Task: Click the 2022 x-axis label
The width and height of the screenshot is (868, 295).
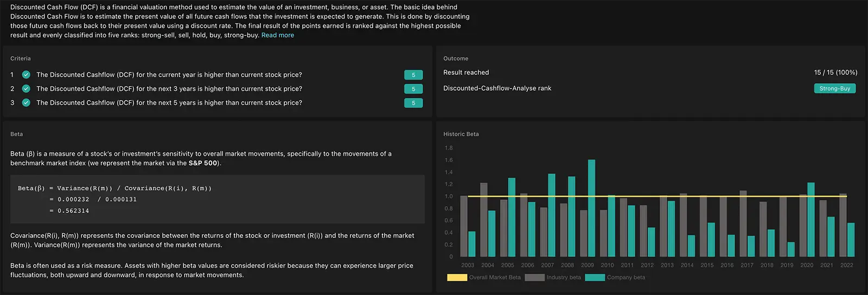Action: [x=847, y=266]
